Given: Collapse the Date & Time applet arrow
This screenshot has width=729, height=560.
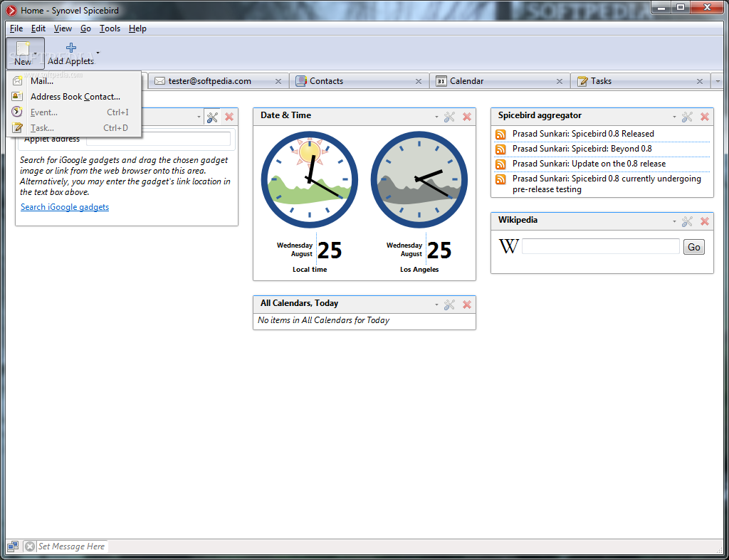Looking at the screenshot, I should point(436,117).
